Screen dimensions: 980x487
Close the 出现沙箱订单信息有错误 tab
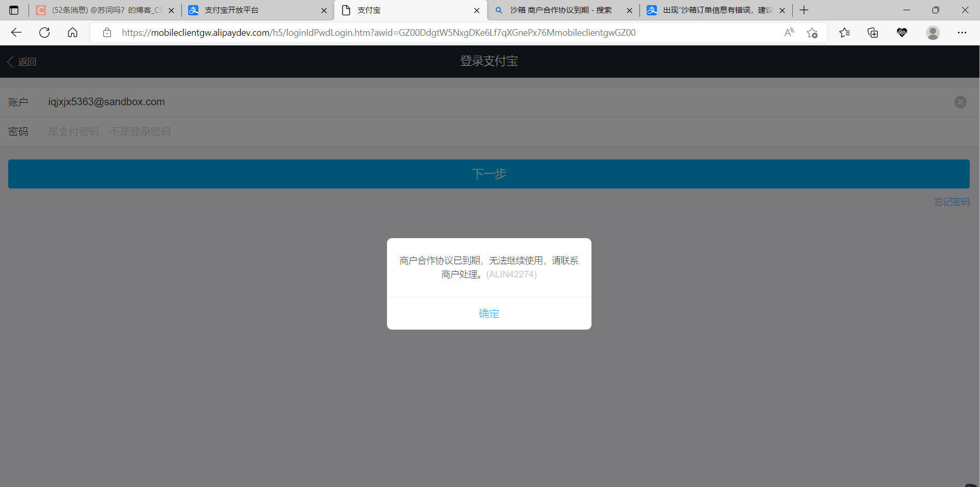[x=782, y=10]
